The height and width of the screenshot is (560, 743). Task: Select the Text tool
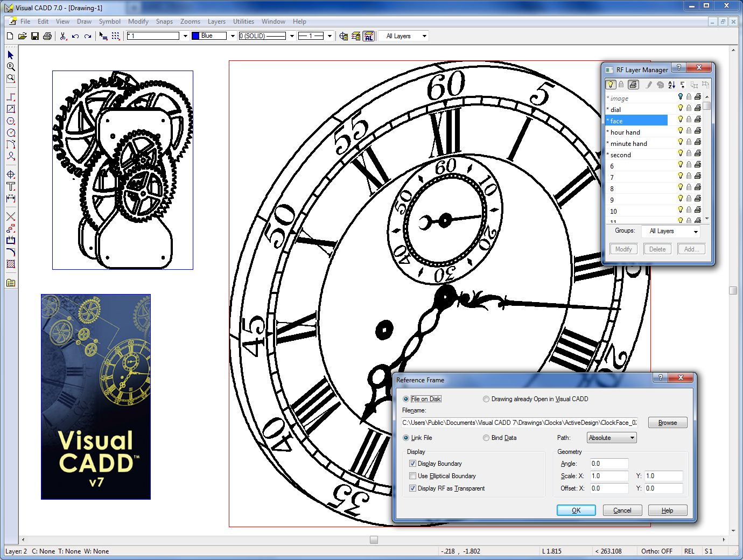[11, 186]
